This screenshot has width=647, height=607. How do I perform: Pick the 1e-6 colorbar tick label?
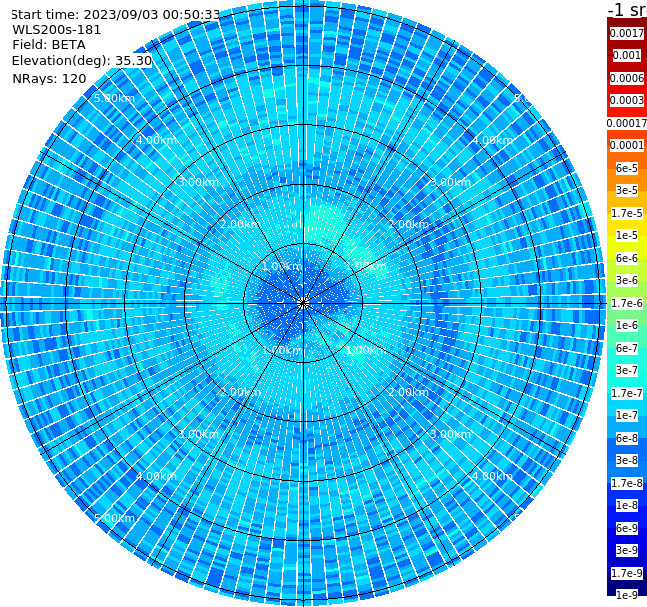click(x=627, y=325)
